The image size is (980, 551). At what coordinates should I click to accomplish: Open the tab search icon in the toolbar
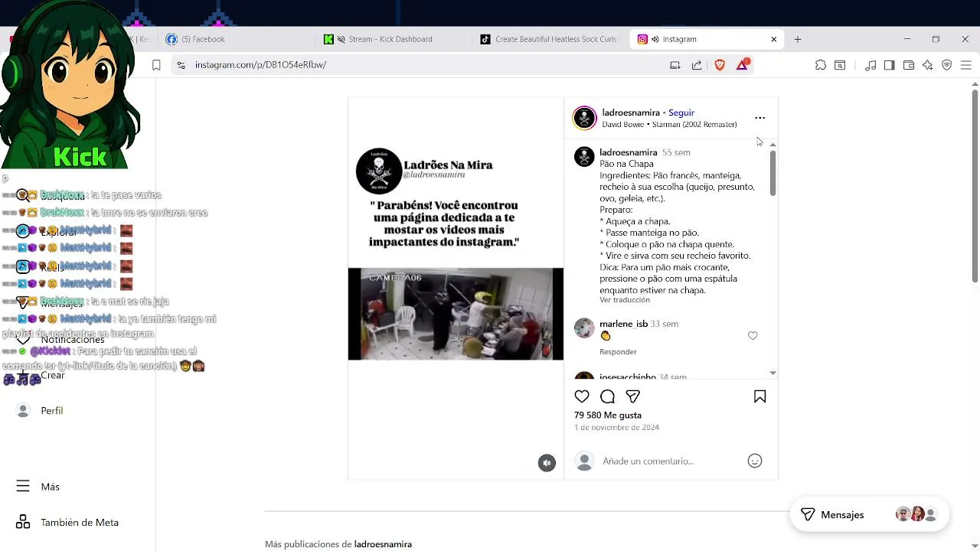click(840, 65)
